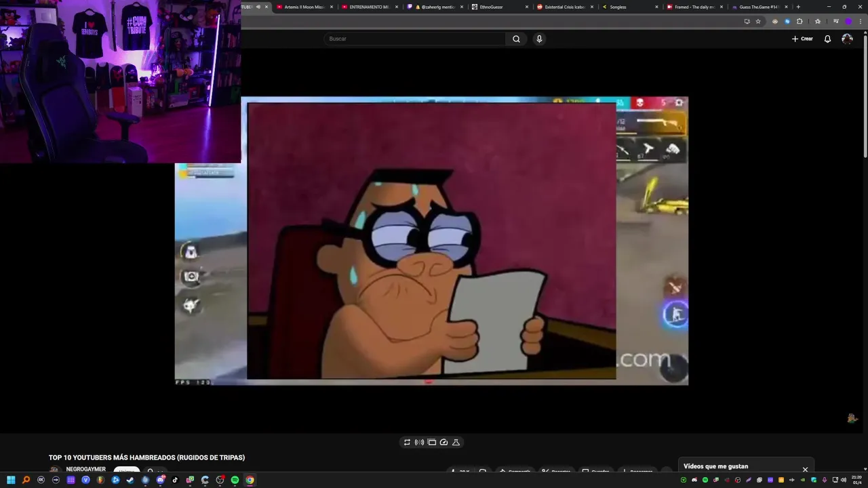Play or pause the video player

coord(431,241)
